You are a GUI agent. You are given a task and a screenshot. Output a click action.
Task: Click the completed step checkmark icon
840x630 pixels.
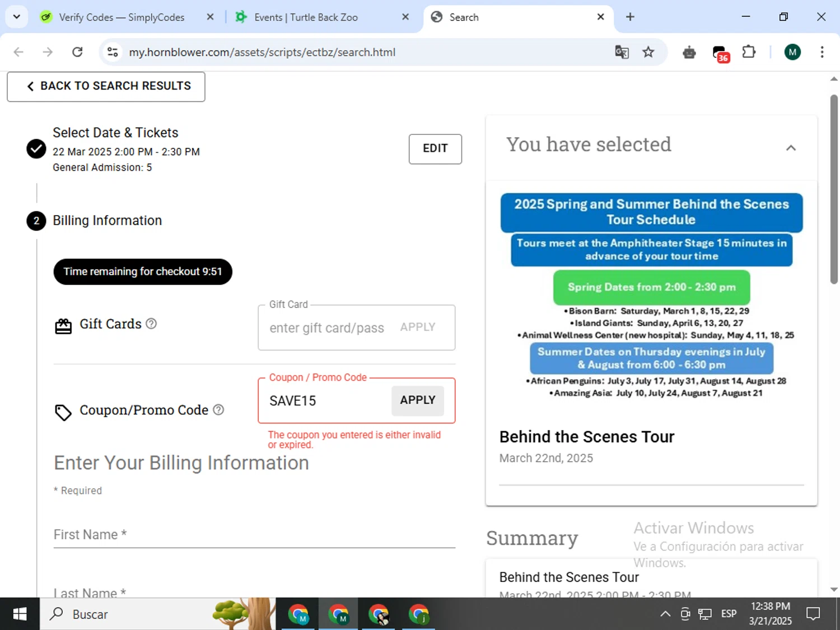[36, 148]
